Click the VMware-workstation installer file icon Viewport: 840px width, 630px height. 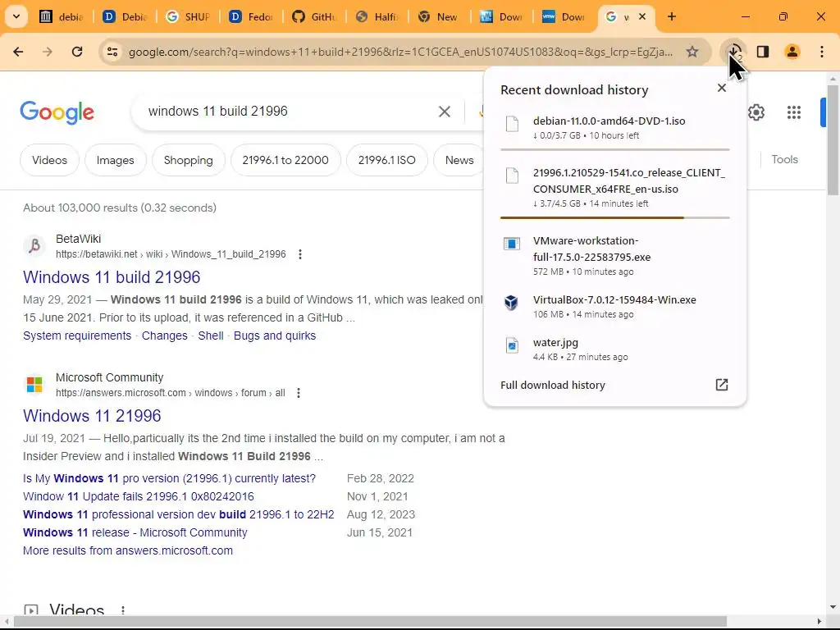point(512,244)
